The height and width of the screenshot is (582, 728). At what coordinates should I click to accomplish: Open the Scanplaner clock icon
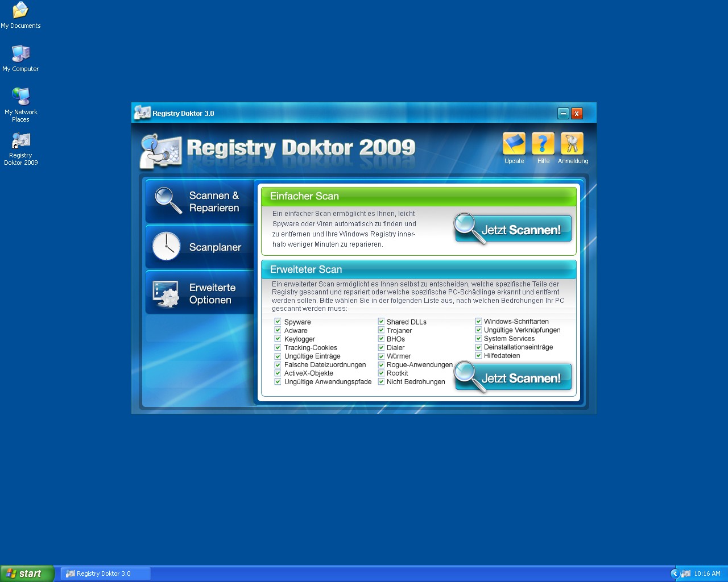167,247
